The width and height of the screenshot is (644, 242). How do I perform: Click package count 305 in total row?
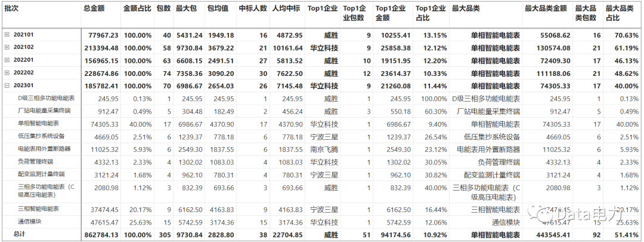click(165, 235)
